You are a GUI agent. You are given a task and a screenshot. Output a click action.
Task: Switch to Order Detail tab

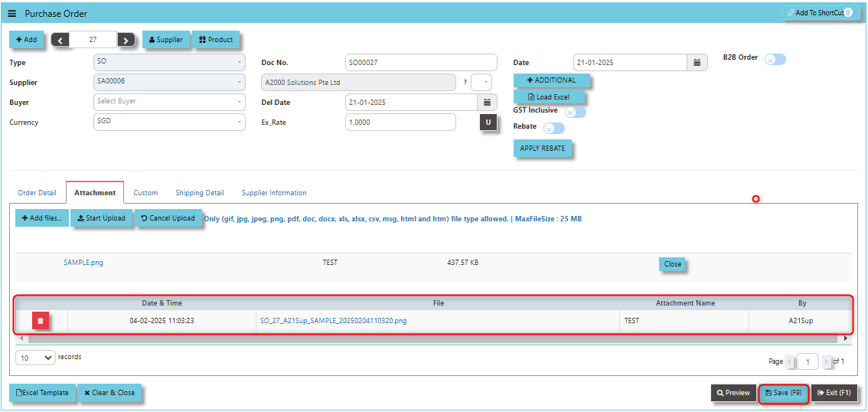(x=37, y=193)
